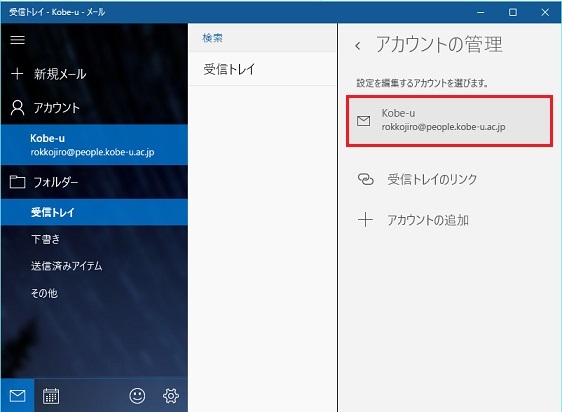The height and width of the screenshot is (412, 562).
Task: Select the Kobe-u account in the management panel
Action: tap(449, 121)
